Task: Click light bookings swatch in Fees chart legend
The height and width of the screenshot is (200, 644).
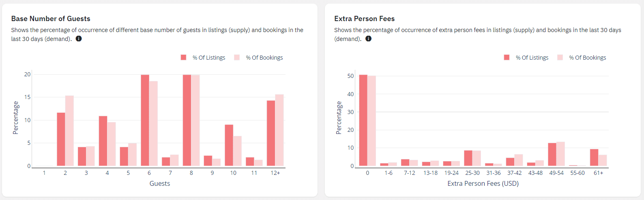Action: (560, 58)
